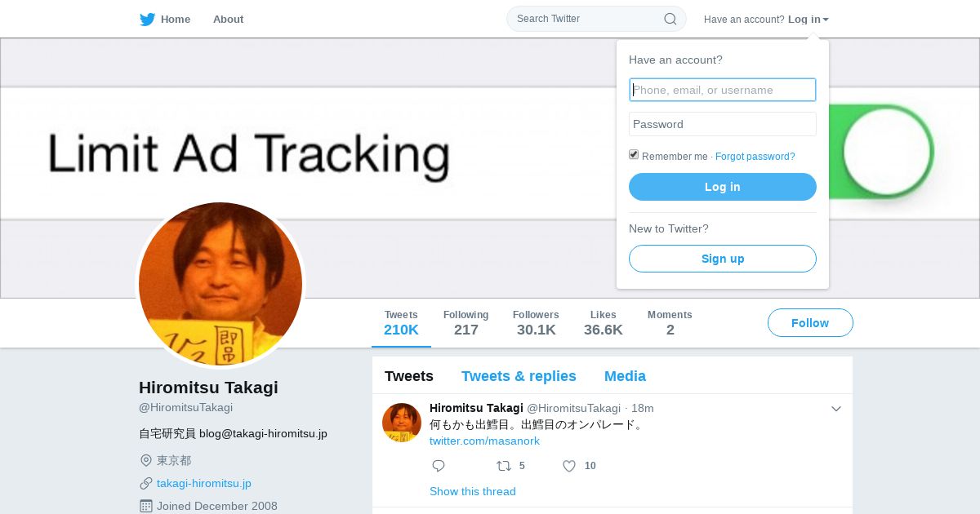Click the link icon beside takagi-hiromitsu.jp
Viewport: 980px width, 514px height.
pos(146,483)
